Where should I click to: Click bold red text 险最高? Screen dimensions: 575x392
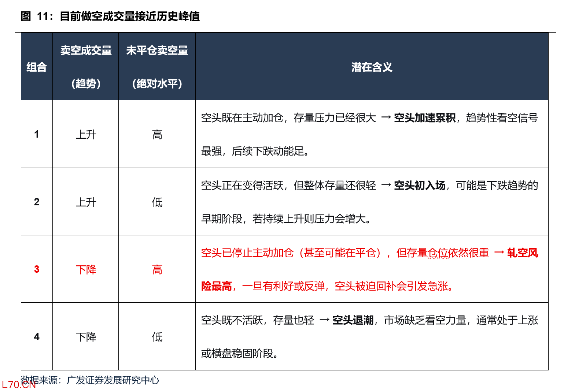pyautogui.click(x=217, y=286)
